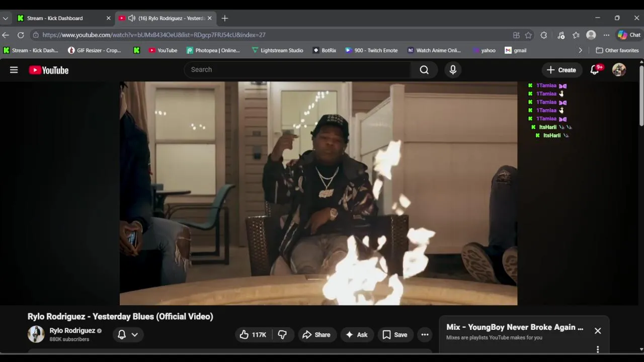This screenshot has height=362, width=644.
Task: Open 900 - Twitch Emote bookmark
Action: (371, 50)
